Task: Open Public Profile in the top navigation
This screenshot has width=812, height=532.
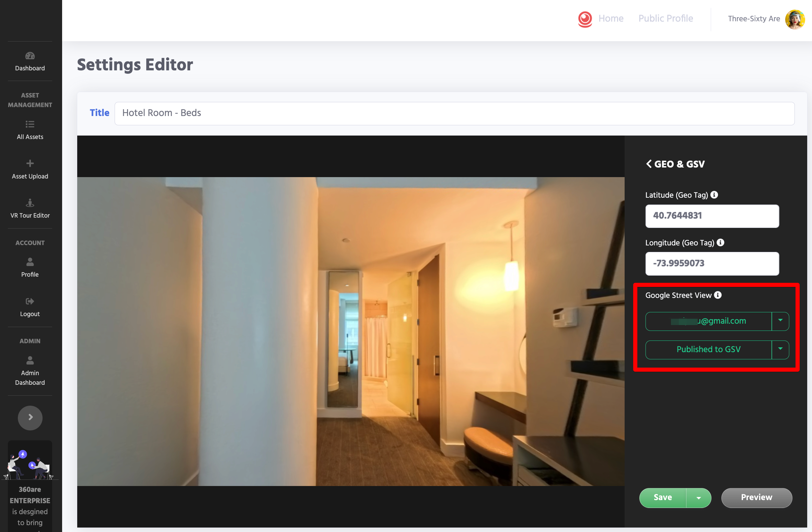Action: click(x=665, y=19)
